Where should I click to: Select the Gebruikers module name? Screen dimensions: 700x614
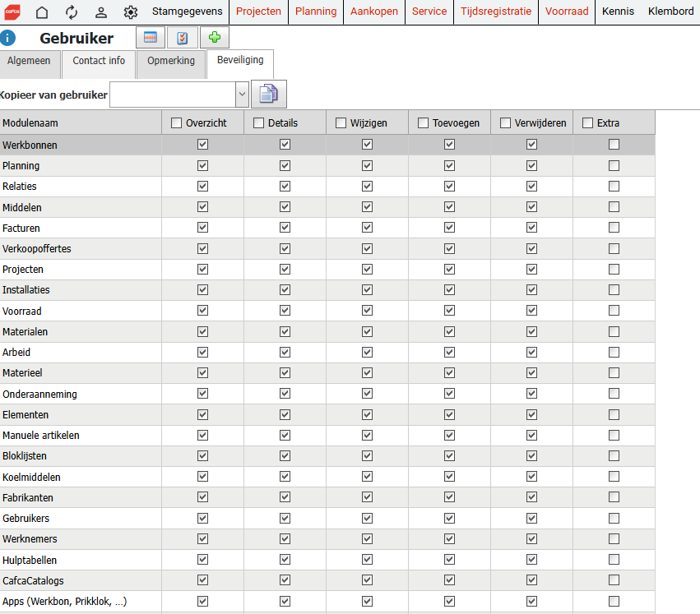pyautogui.click(x=25, y=519)
